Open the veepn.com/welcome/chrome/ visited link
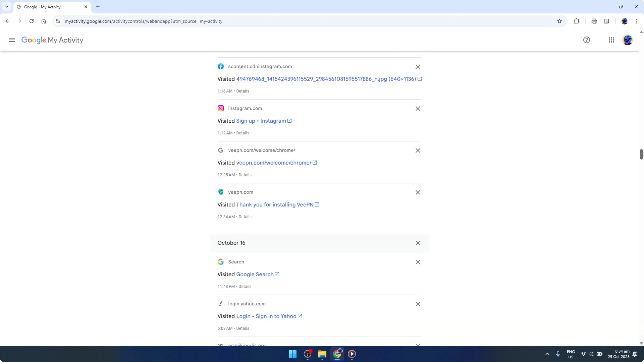Viewport: 644px width, 362px height. tap(276, 163)
